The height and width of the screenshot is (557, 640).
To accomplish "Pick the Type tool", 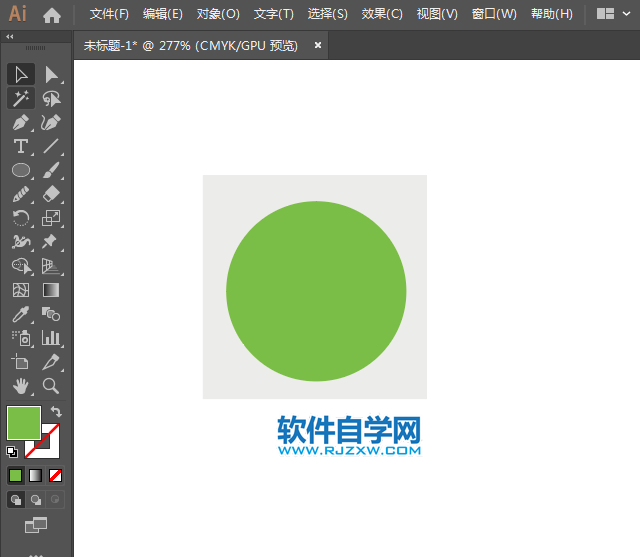I will (20, 146).
